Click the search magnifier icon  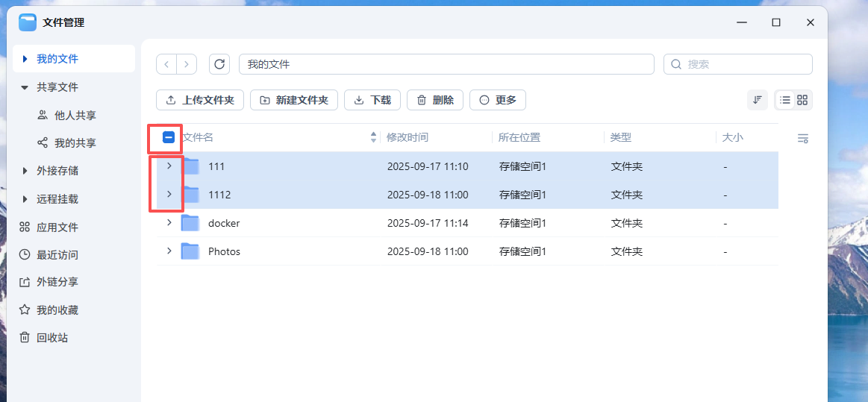(676, 64)
